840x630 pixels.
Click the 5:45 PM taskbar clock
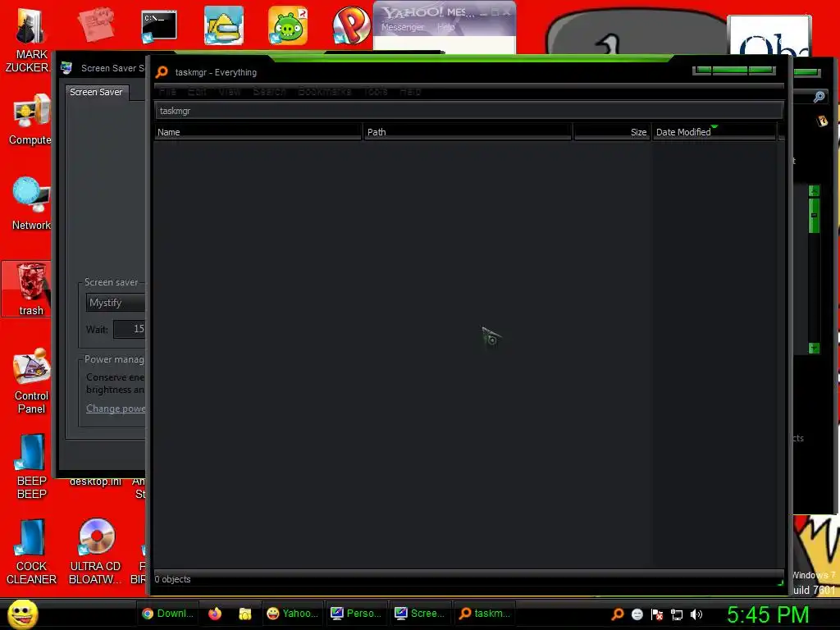pos(768,614)
